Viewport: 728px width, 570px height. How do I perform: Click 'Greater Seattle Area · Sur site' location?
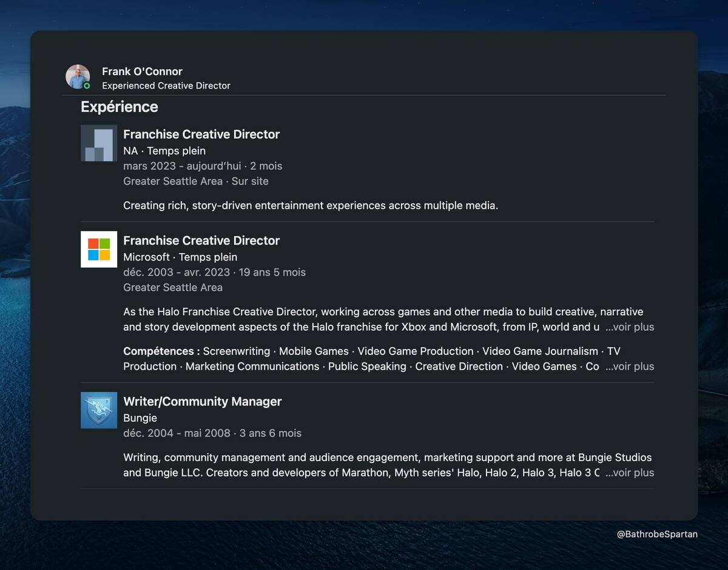(196, 181)
